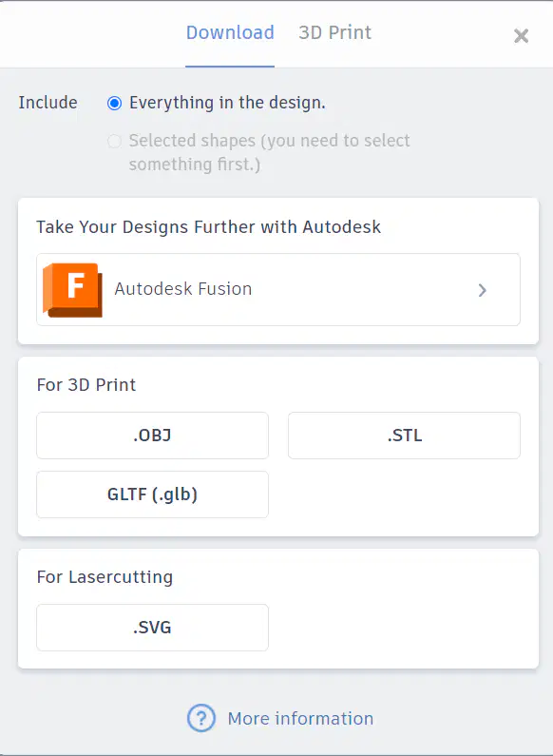This screenshot has height=756, width=553.
Task: Select the Everything in the design radio button
Action: point(114,104)
